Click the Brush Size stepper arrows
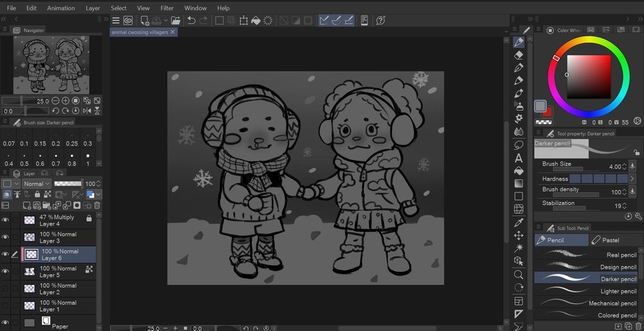The height and width of the screenshot is (331, 644). 624,167
